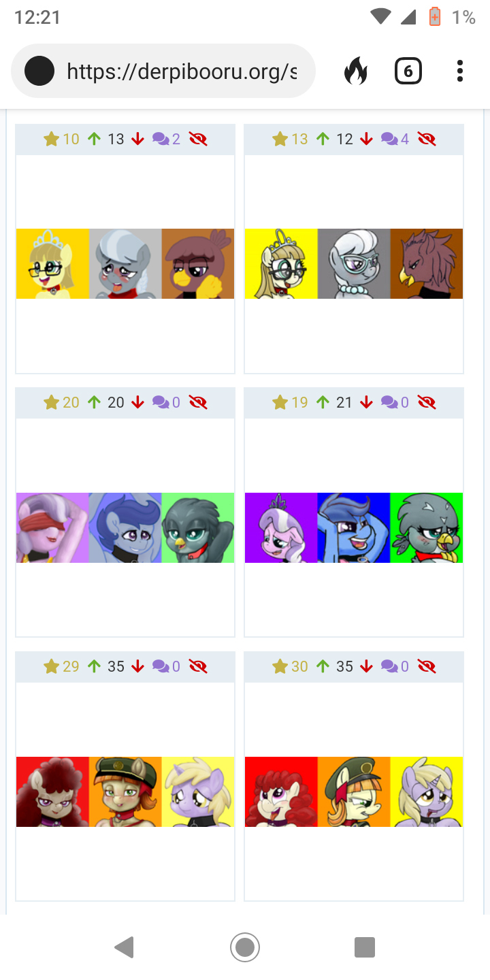The image size is (490, 980).
Task: Hide the image with 30 favorites
Action: (427, 667)
